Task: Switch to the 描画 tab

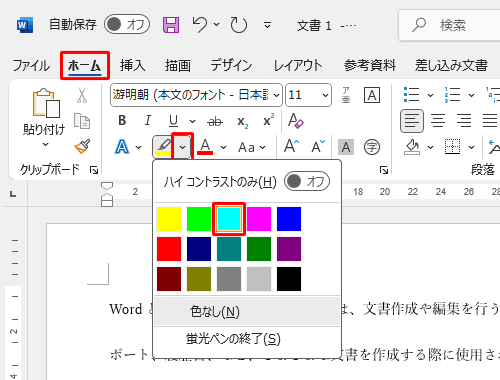Action: tap(178, 65)
